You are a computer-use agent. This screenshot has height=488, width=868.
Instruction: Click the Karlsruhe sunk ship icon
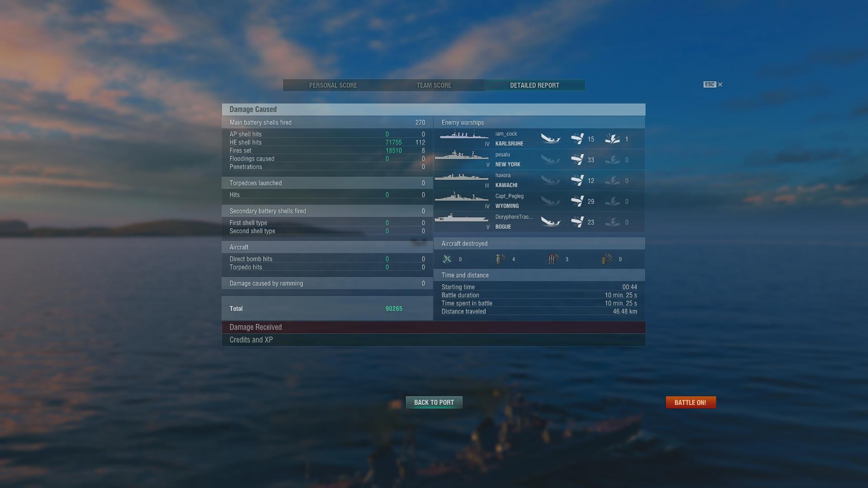coord(551,139)
